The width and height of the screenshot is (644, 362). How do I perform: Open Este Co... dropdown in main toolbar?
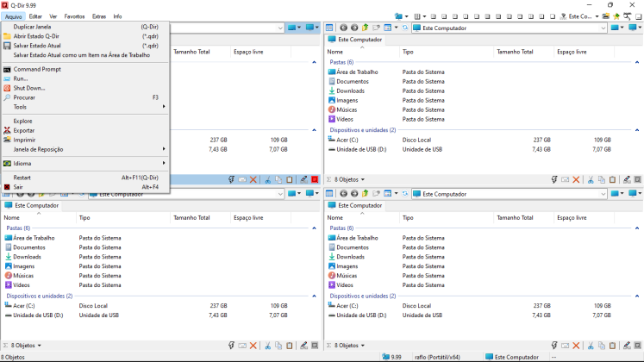pyautogui.click(x=597, y=16)
